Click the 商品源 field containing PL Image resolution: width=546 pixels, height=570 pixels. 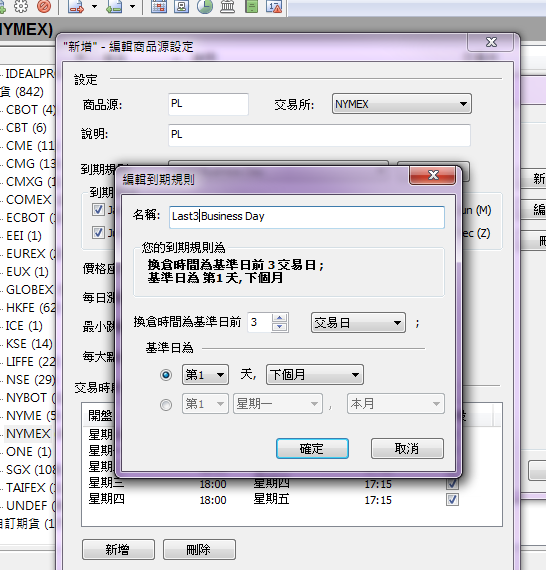[208, 104]
